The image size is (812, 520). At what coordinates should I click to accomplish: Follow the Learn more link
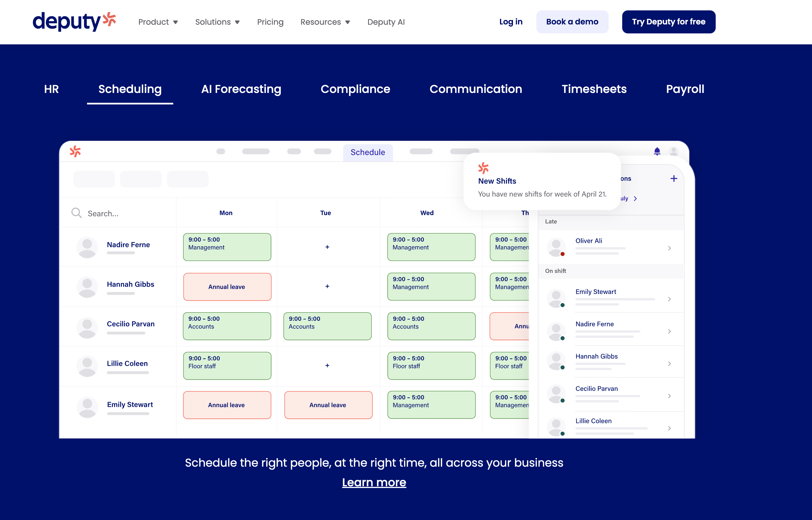coord(374,483)
